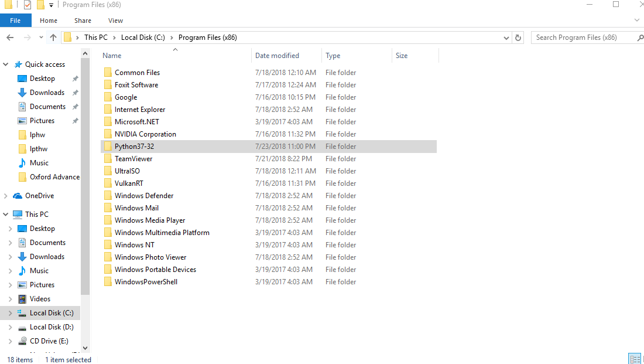
Task: Click the Back navigation arrow
Action: tap(10, 38)
